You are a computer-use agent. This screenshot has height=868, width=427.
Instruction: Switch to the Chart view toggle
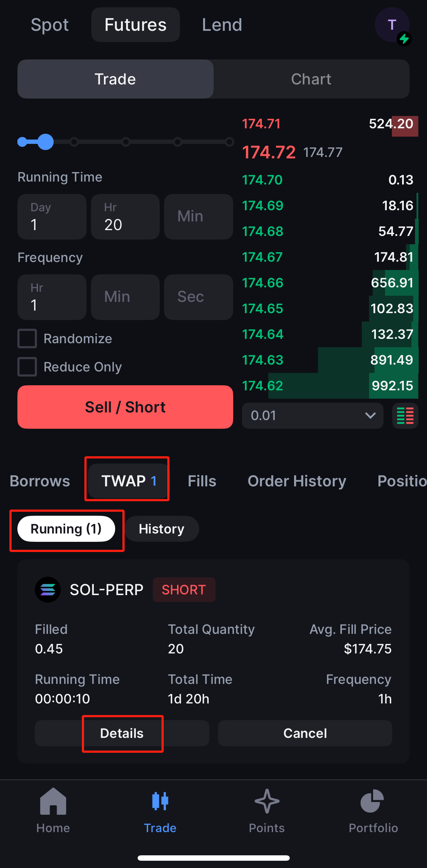[311, 79]
